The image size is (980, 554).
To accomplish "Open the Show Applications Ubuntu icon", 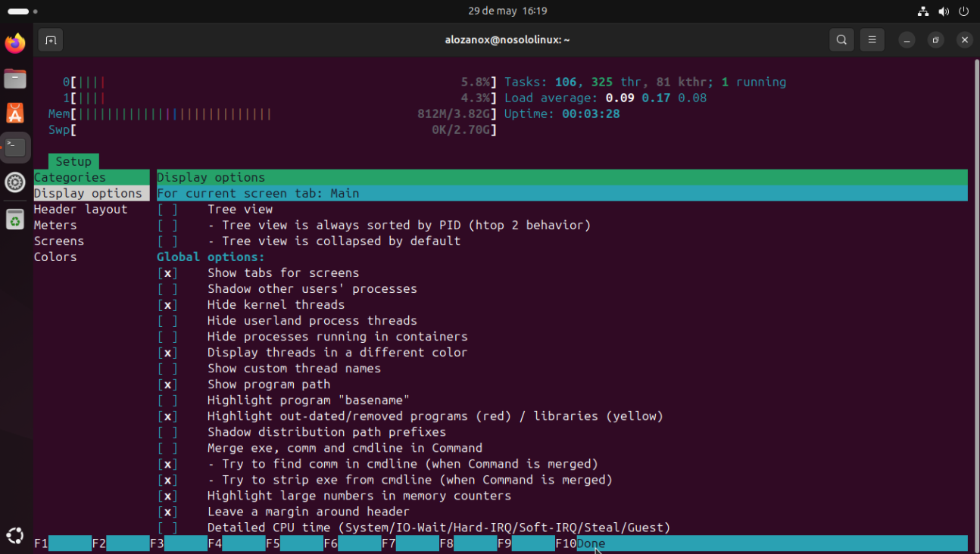I will [x=15, y=534].
